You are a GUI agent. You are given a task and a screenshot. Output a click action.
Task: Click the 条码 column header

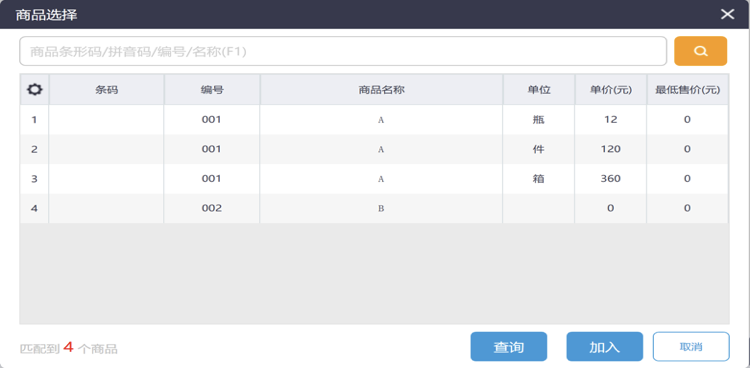point(106,89)
